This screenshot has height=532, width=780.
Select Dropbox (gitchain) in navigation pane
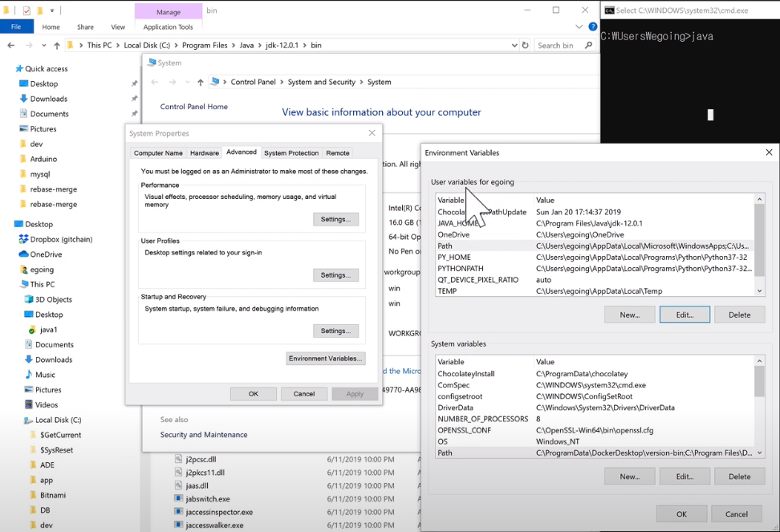(61, 239)
